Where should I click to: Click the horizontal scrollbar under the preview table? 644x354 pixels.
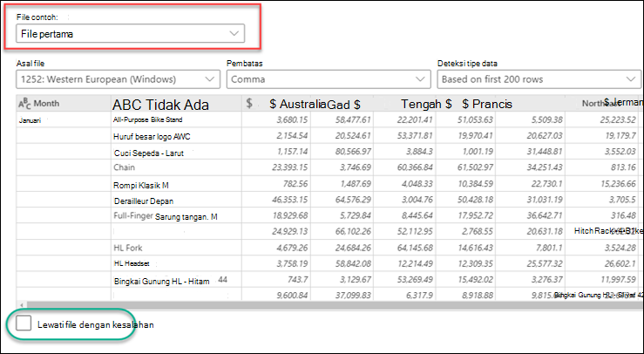[x=333, y=305]
